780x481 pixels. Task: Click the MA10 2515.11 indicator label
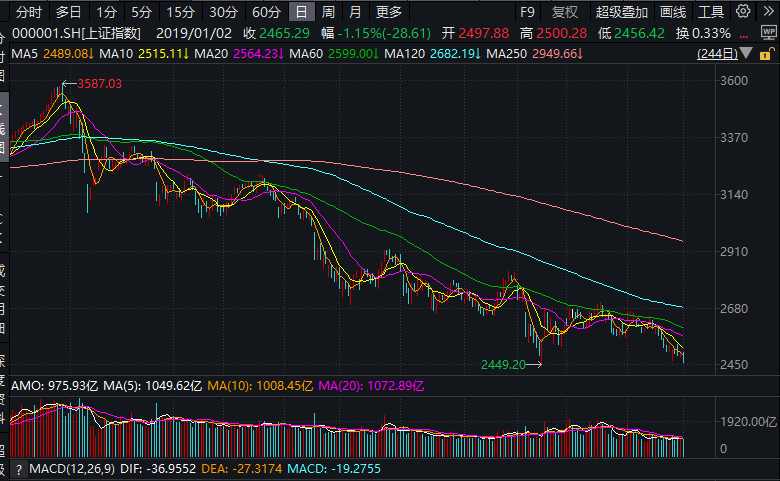(144, 54)
